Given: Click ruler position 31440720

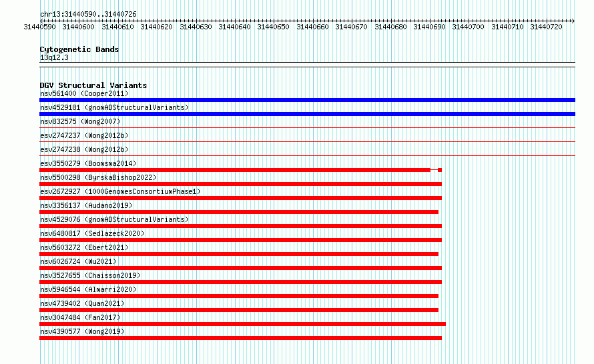Looking at the screenshot, I should 546,27.
